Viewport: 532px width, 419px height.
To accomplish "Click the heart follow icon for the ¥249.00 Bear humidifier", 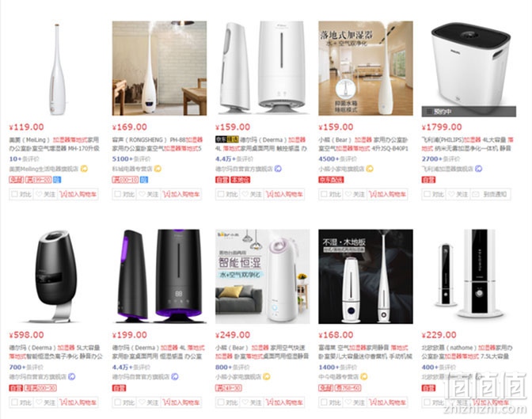I will pos(245,402).
